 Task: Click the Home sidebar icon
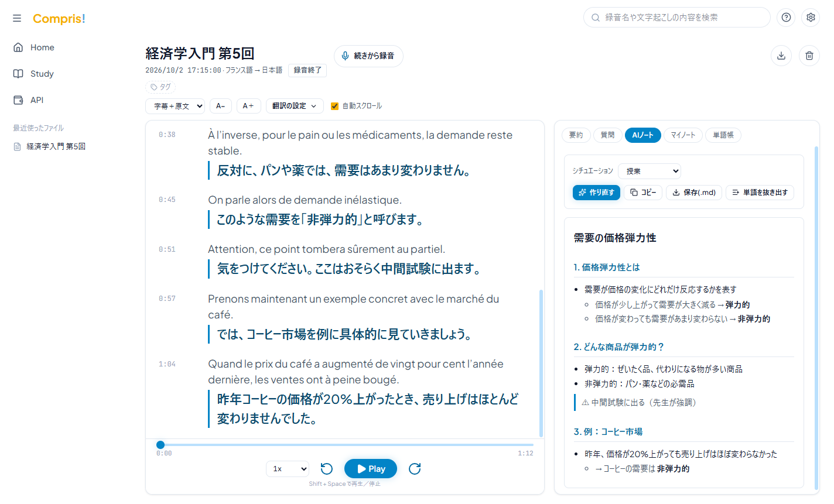(18, 47)
